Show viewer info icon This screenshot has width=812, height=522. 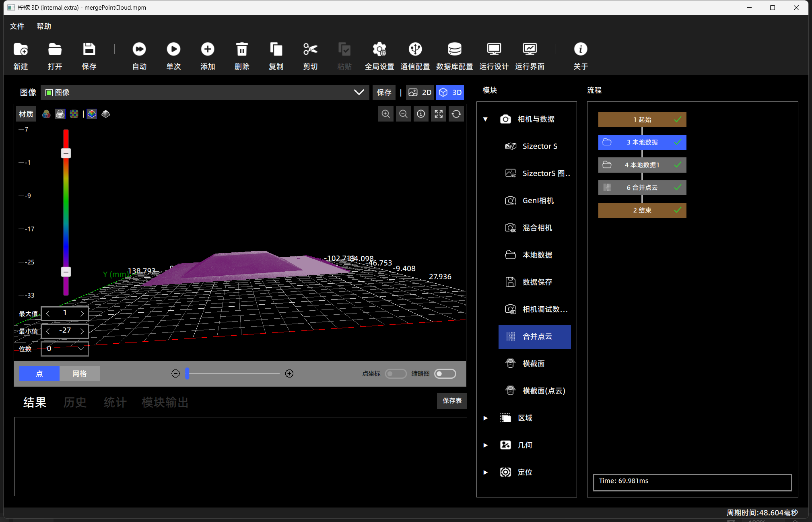[421, 114]
